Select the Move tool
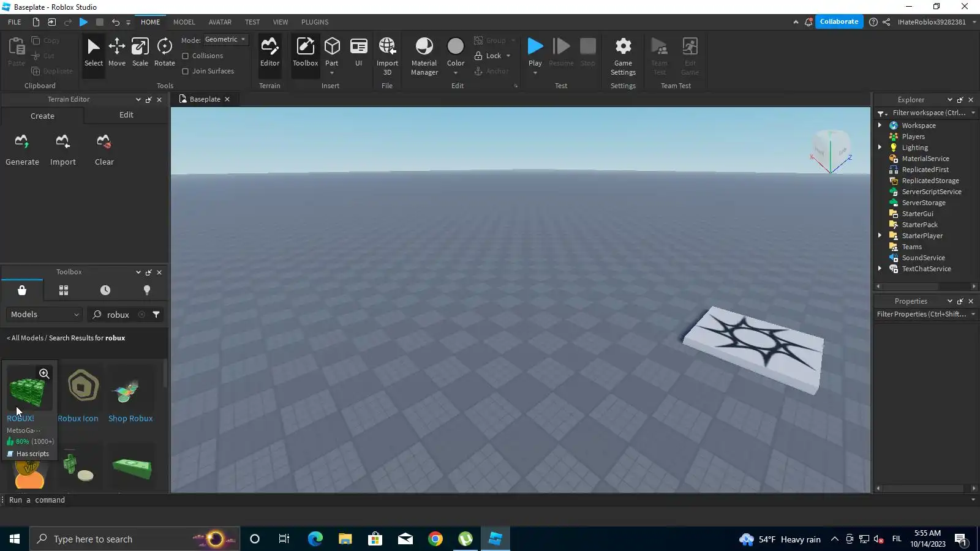The height and width of the screenshot is (551, 980). click(x=116, y=52)
